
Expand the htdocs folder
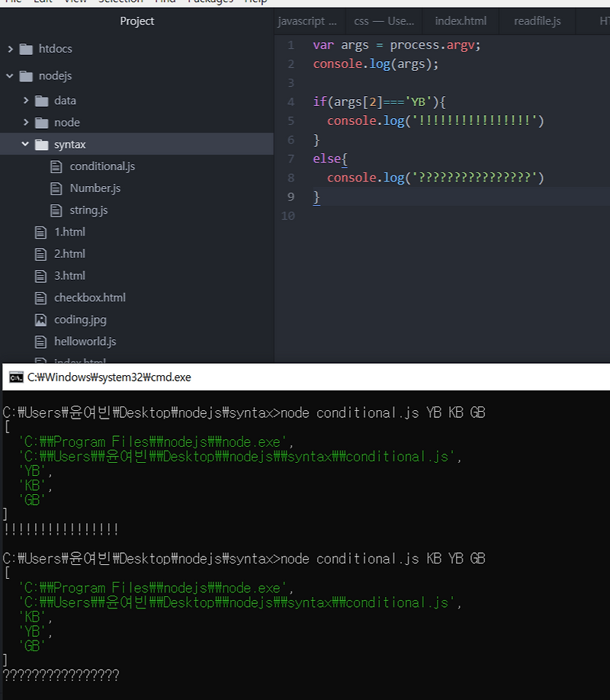pyautogui.click(x=10, y=49)
